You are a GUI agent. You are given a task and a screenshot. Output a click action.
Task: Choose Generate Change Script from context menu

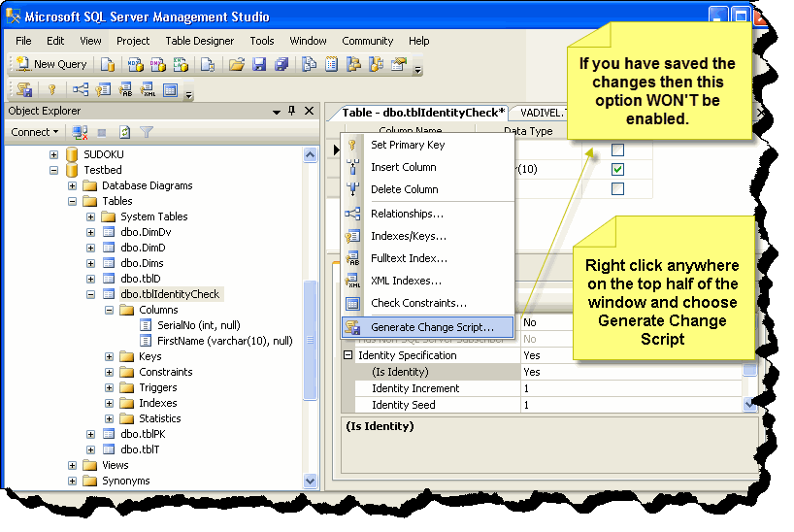tap(428, 327)
